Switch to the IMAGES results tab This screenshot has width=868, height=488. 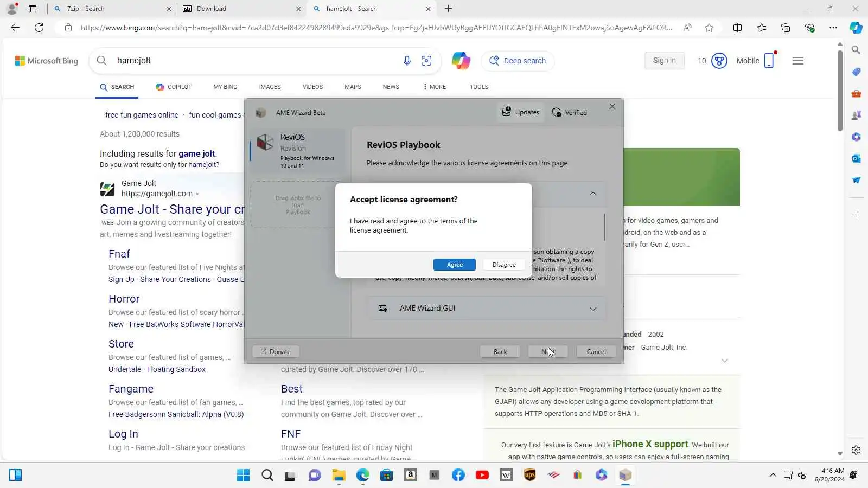(270, 87)
